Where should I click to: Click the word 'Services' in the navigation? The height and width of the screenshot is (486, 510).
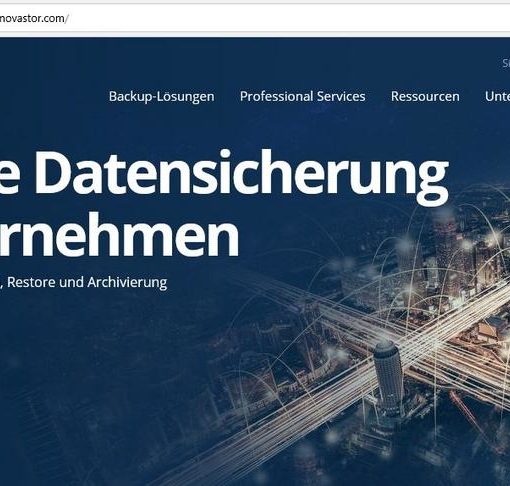(x=341, y=96)
